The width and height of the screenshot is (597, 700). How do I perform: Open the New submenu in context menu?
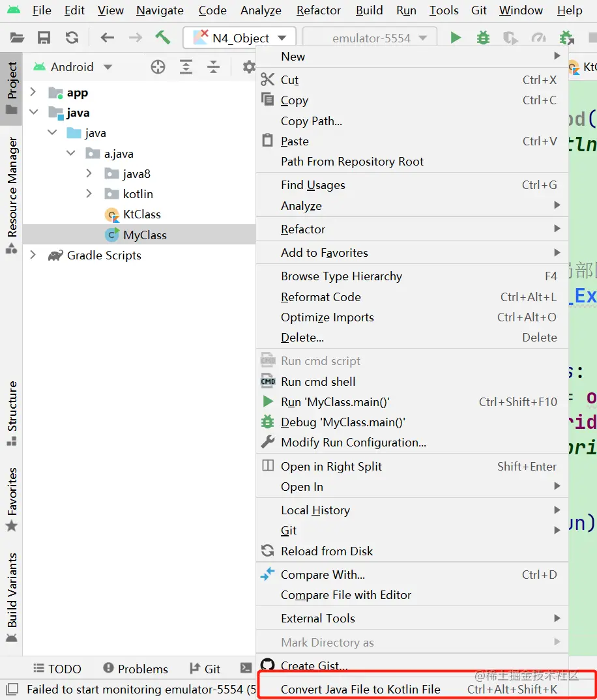412,57
